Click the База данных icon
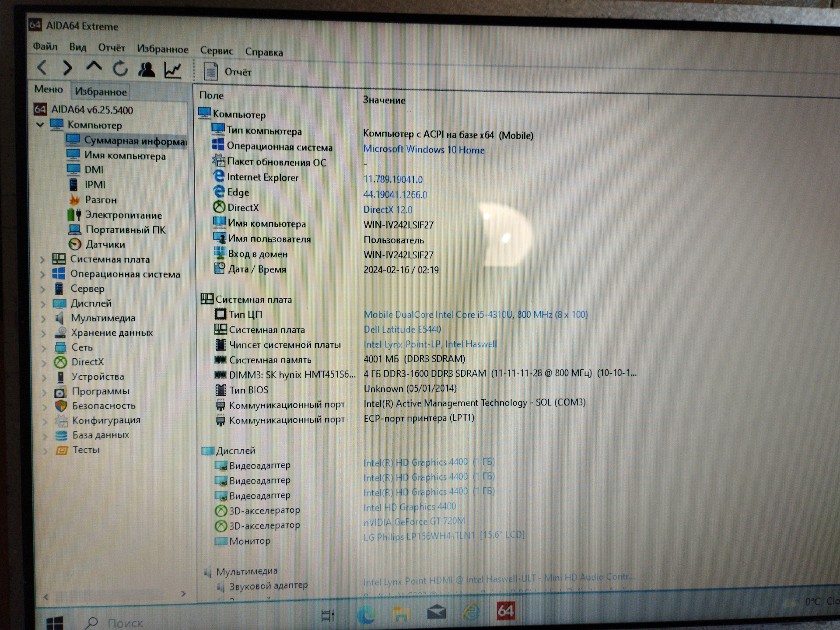 coord(61,435)
